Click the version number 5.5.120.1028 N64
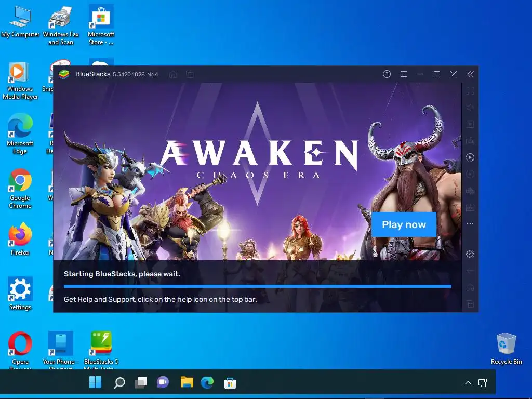This screenshot has height=399, width=532. [136, 74]
